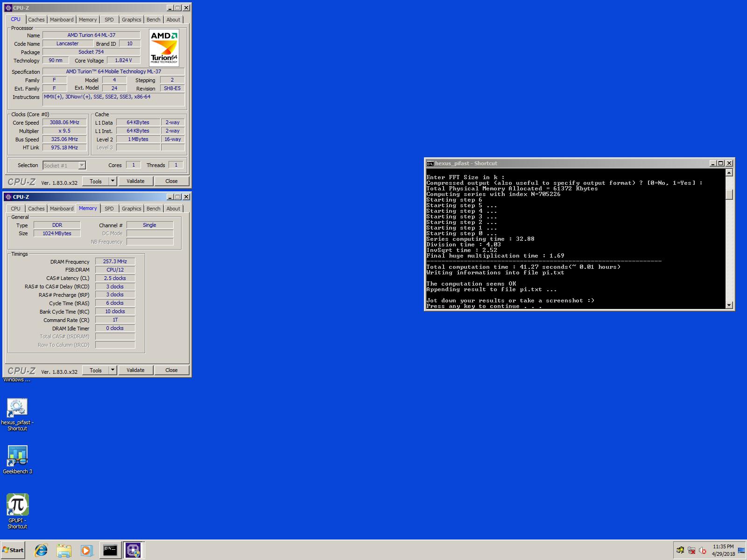The width and height of the screenshot is (747, 560).
Task: Click the FSB:DRAM CPU/12 value
Action: [115, 270]
